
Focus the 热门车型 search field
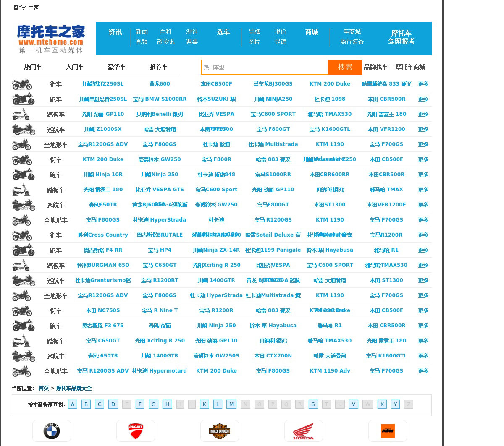coord(264,67)
